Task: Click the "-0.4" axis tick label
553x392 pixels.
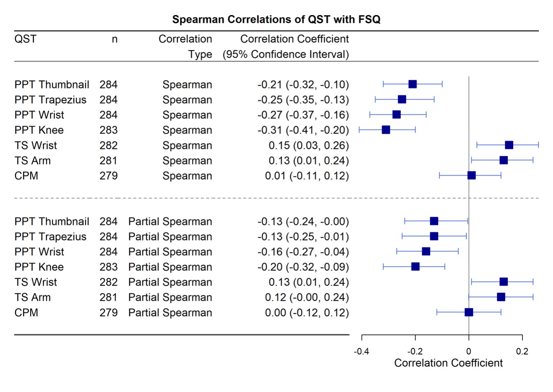Action: coord(362,351)
